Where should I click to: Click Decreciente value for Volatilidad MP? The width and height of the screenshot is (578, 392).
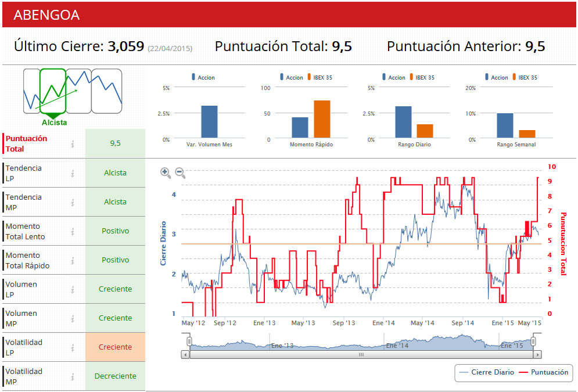115,376
